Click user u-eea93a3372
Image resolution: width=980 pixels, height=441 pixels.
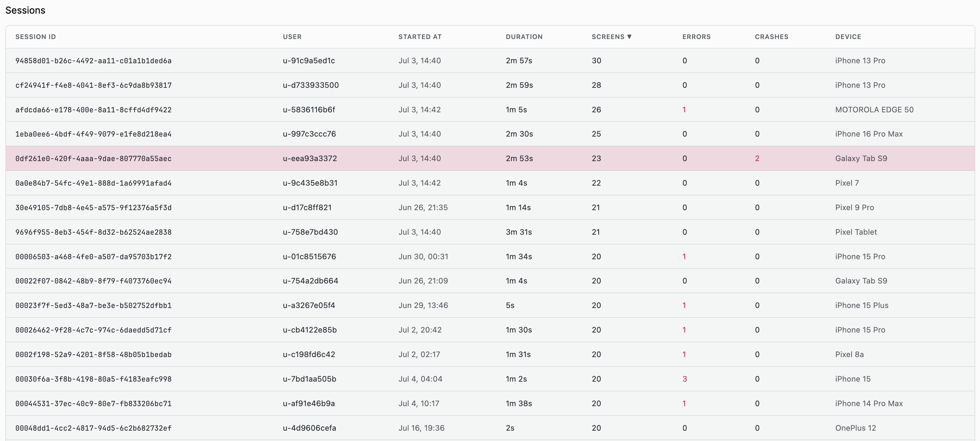[310, 158]
